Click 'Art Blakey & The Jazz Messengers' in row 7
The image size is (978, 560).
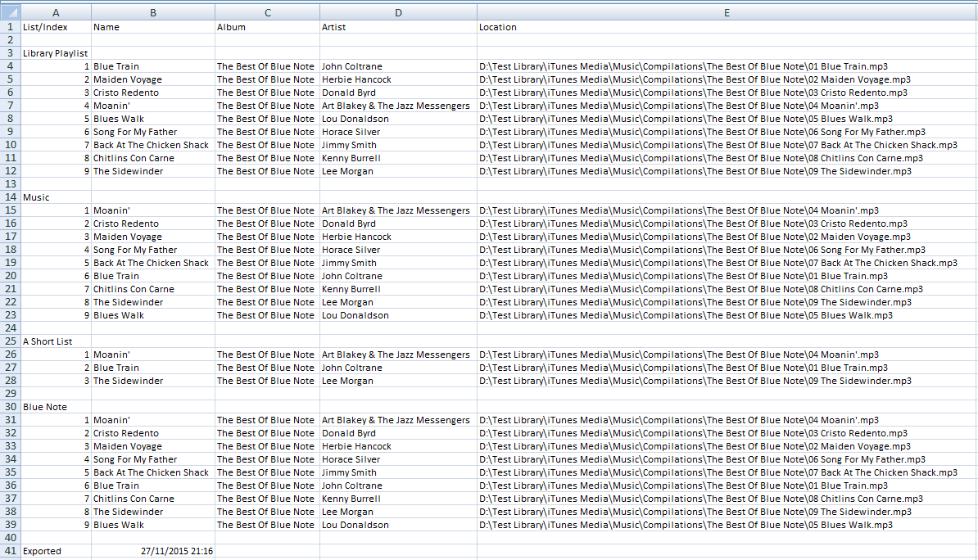[399, 106]
